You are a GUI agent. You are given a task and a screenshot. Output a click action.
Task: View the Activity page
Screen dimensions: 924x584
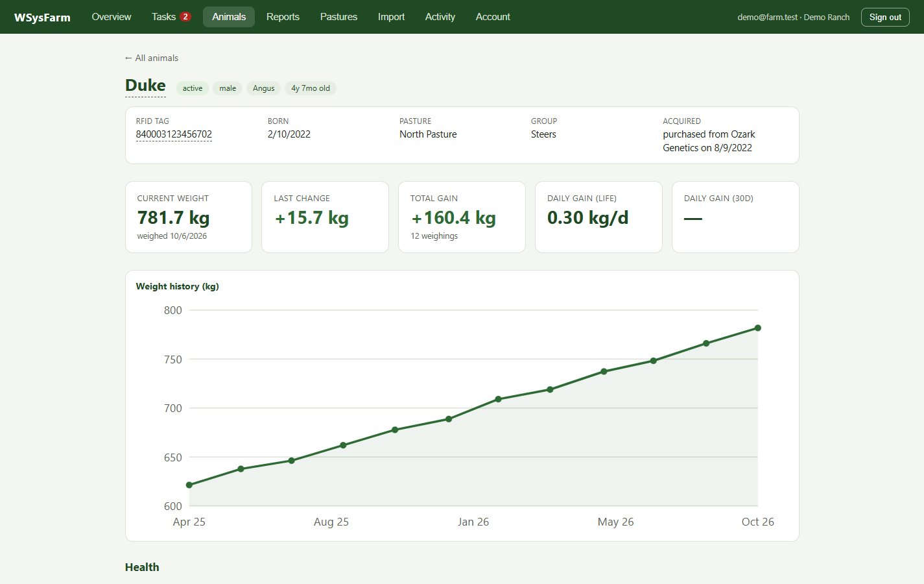(440, 17)
